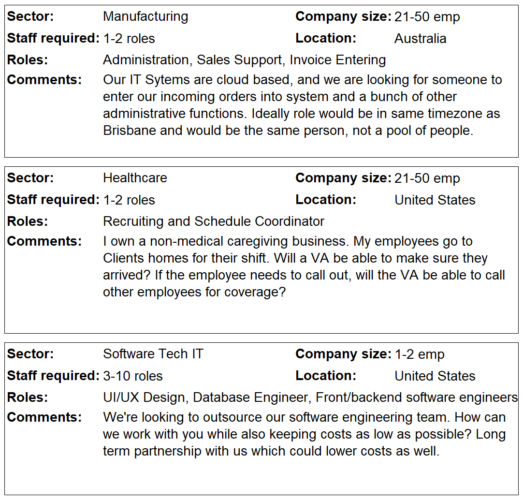Click the Location label in the Software card
523x500 pixels.
326,376
